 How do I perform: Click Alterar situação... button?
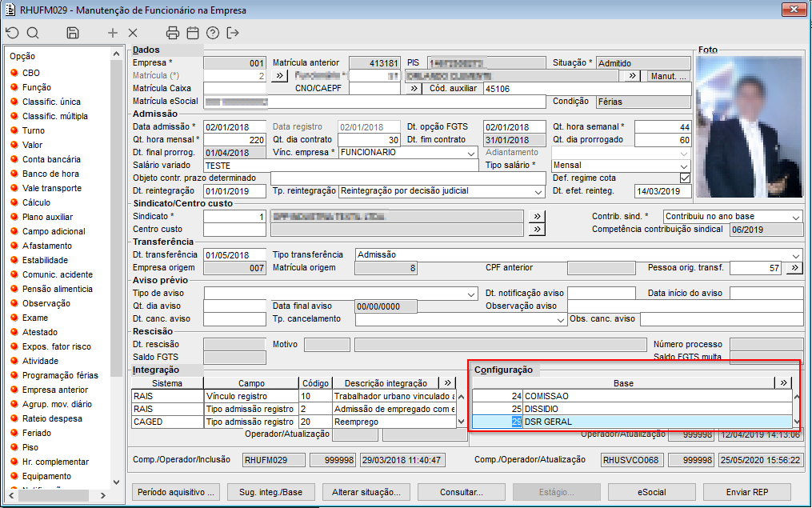point(366,492)
